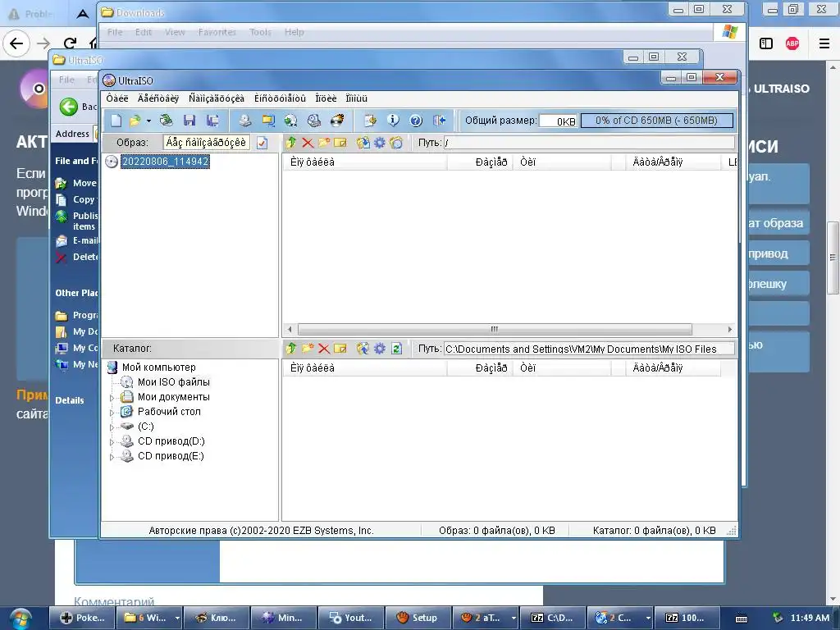The width and height of the screenshot is (840, 630).
Task: Click the browser reload button
Action: (70, 43)
